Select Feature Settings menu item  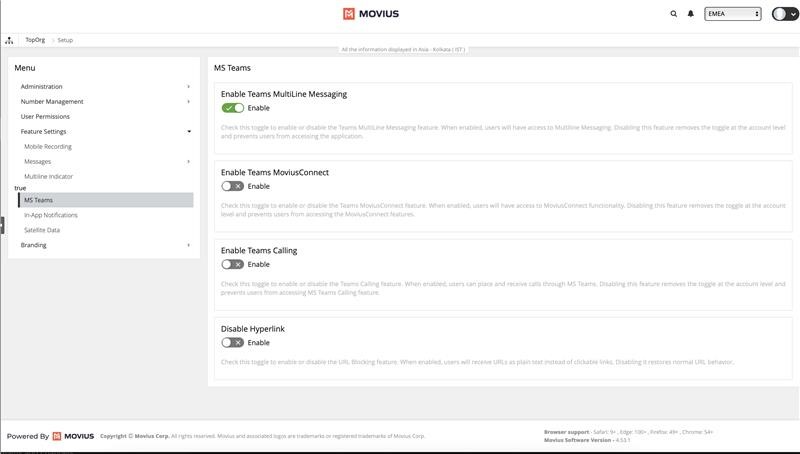pyautogui.click(x=43, y=132)
